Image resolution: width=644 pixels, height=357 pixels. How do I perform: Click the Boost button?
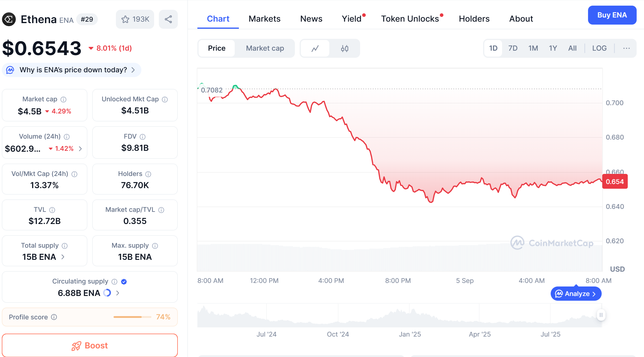(x=90, y=345)
